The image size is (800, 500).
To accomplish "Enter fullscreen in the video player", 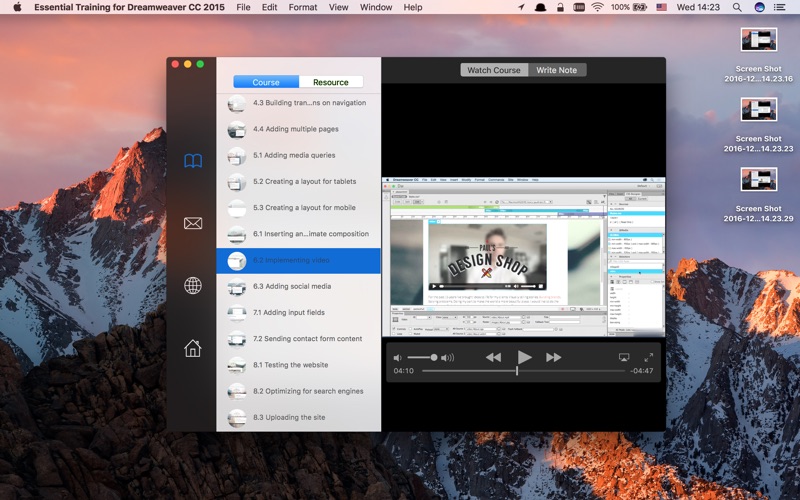I will click(x=648, y=357).
